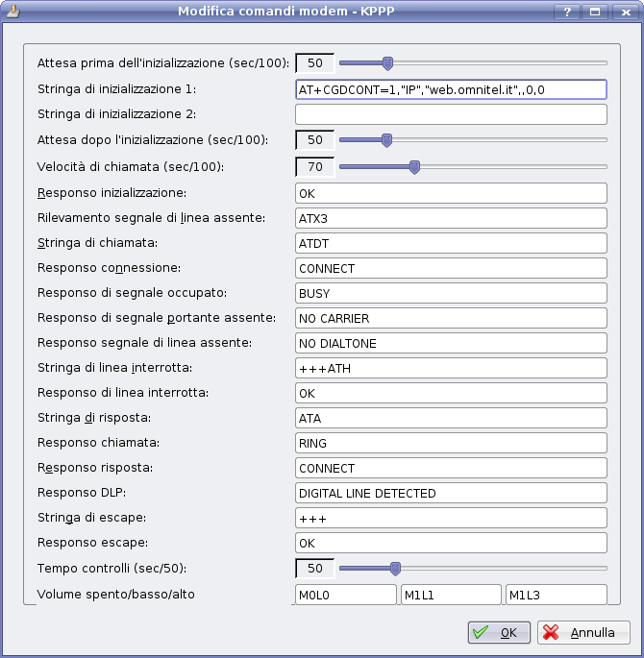Screen dimensions: 644x658
Task: Click the empty Stringa di inizializzazione 2 field
Action: [451, 115]
